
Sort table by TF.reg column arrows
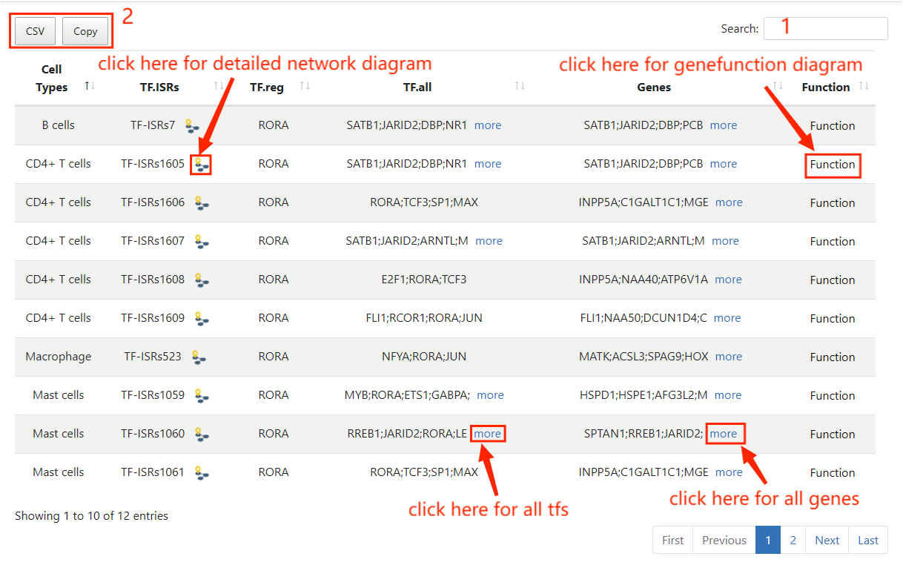305,87
